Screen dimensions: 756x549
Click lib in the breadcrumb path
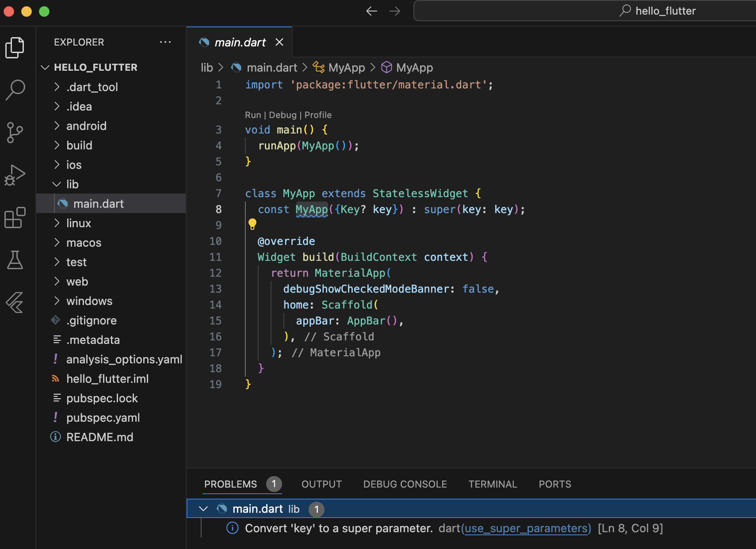[x=207, y=67]
